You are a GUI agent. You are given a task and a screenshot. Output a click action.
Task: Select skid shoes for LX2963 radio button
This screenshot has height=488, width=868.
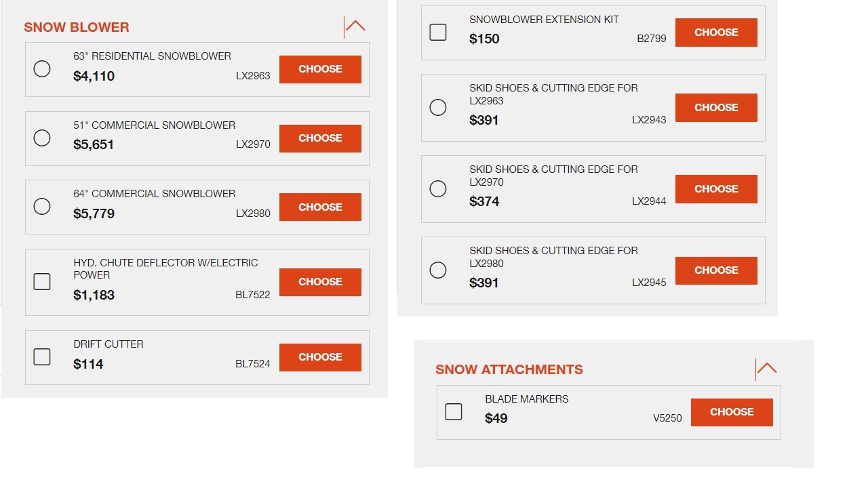[438, 108]
